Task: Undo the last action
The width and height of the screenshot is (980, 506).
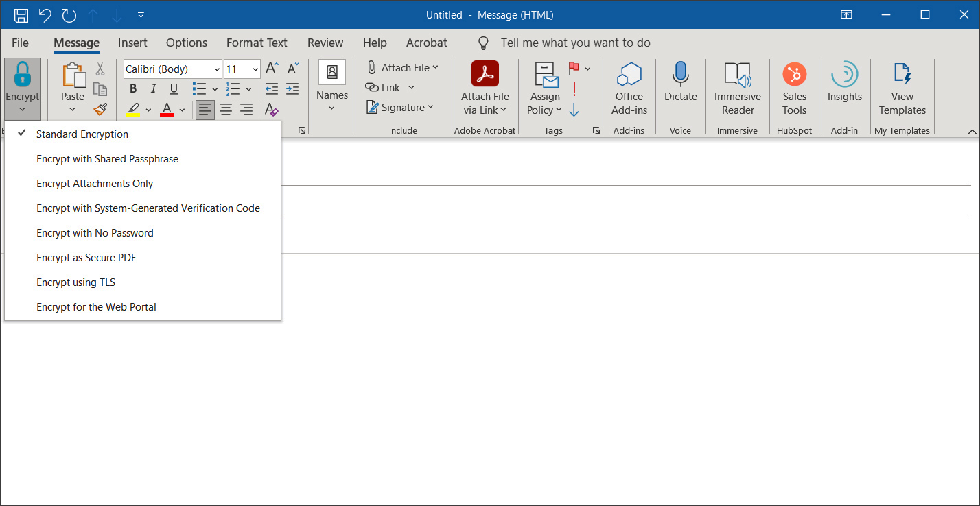Action: click(45, 14)
